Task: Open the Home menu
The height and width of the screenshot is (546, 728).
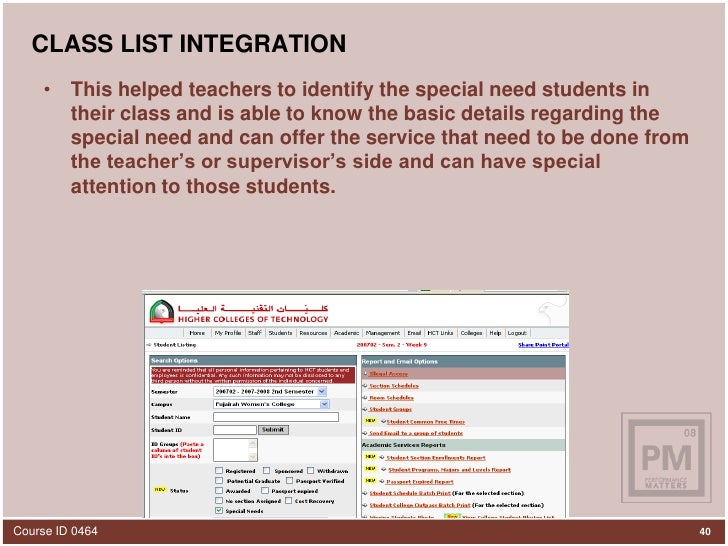Action: (197, 333)
